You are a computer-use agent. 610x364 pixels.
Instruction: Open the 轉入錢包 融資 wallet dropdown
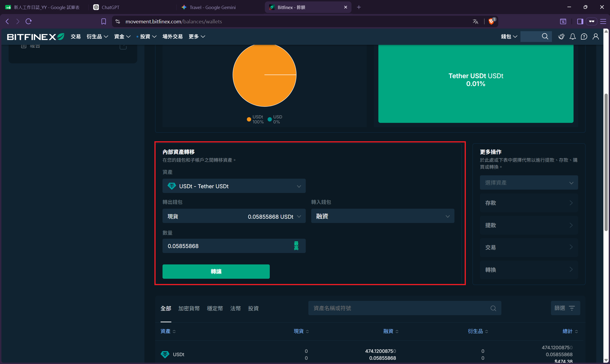(x=383, y=216)
